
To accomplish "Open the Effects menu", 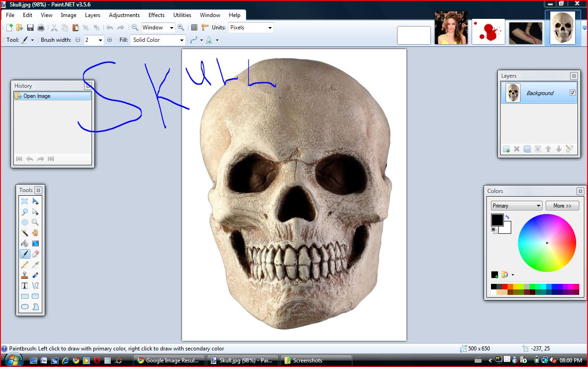I will (156, 15).
